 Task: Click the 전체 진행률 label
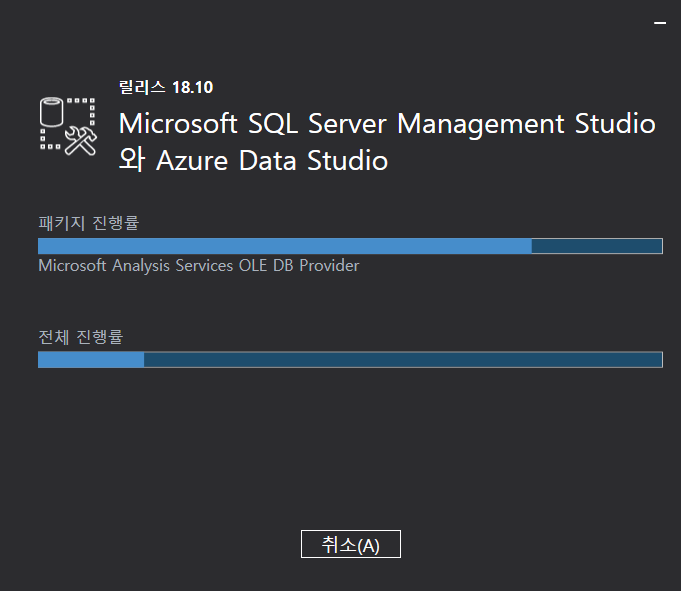coord(81,337)
